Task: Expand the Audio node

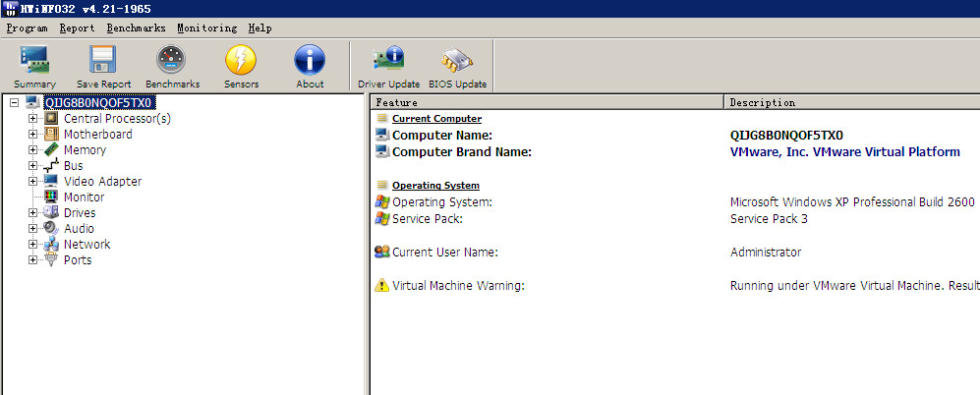Action: (x=33, y=228)
